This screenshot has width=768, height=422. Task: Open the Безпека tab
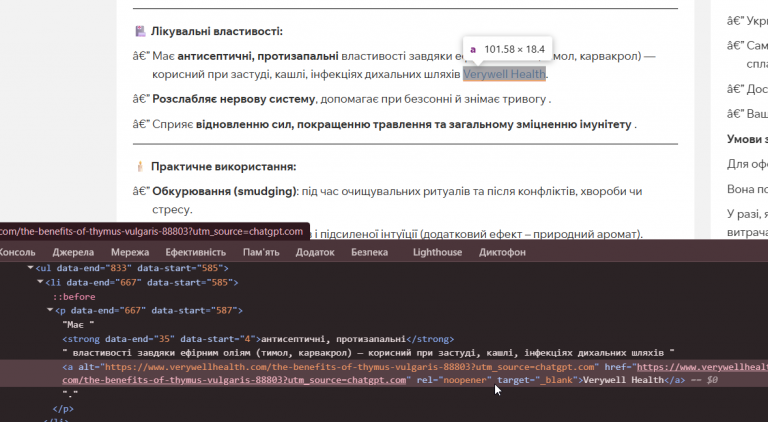tap(369, 252)
